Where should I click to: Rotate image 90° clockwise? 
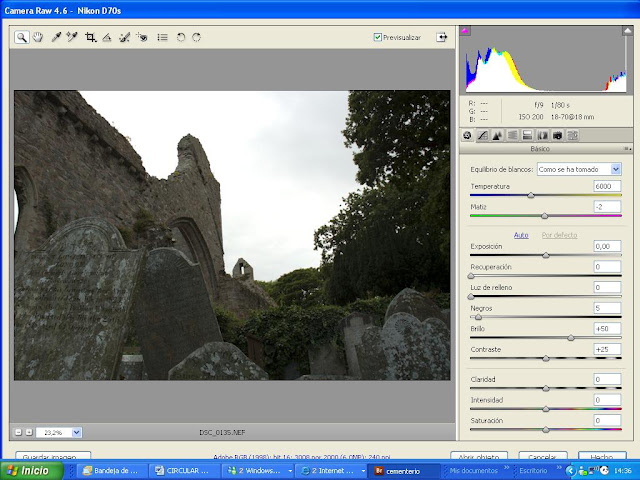(196, 38)
